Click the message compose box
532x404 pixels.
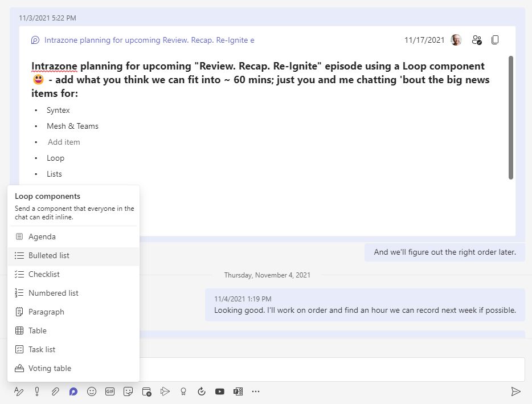(332, 369)
